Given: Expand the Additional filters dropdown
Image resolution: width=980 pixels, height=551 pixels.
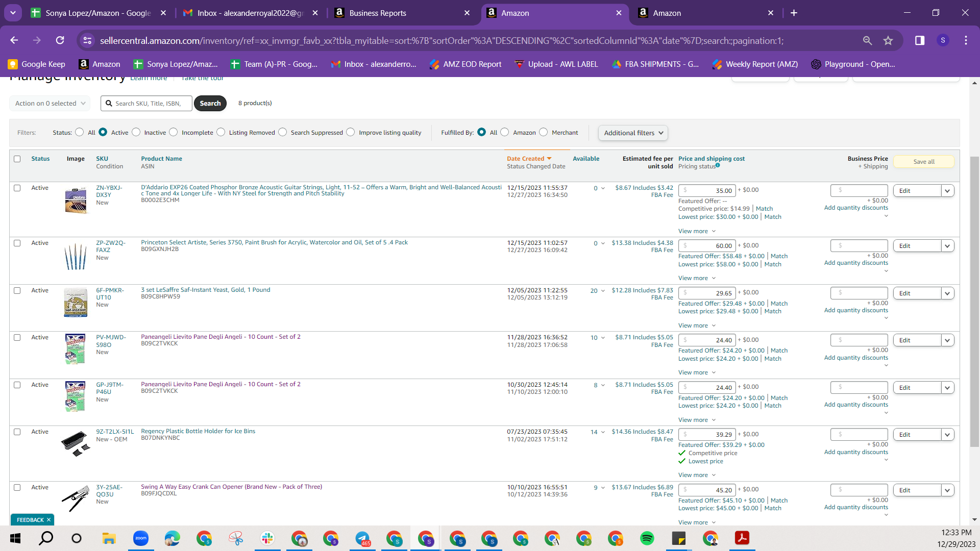Looking at the screenshot, I should (x=633, y=133).
